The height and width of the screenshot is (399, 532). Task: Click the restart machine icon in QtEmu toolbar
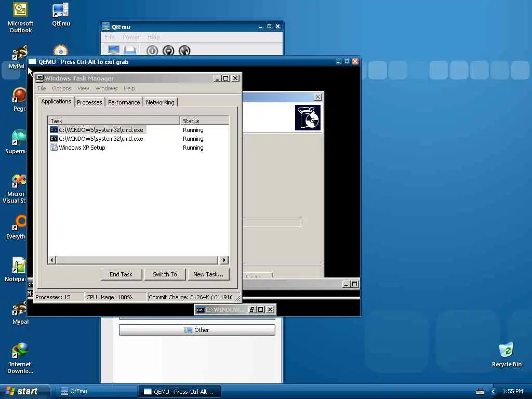tap(184, 50)
